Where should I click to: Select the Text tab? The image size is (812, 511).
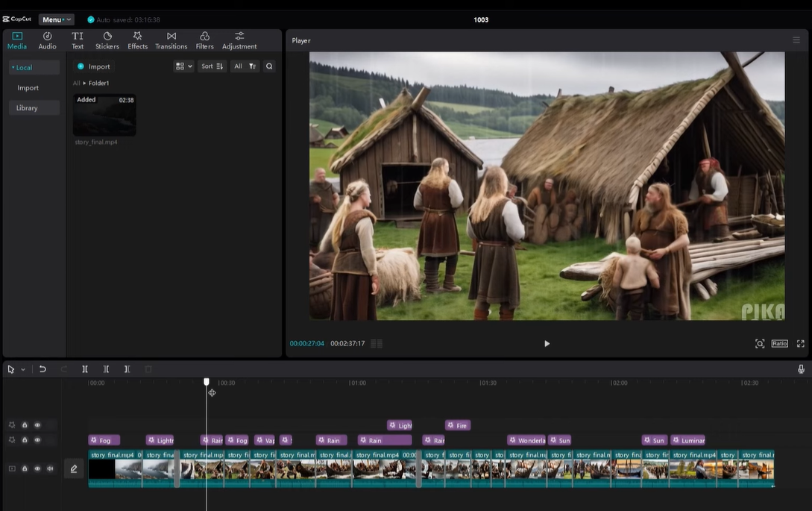78,40
